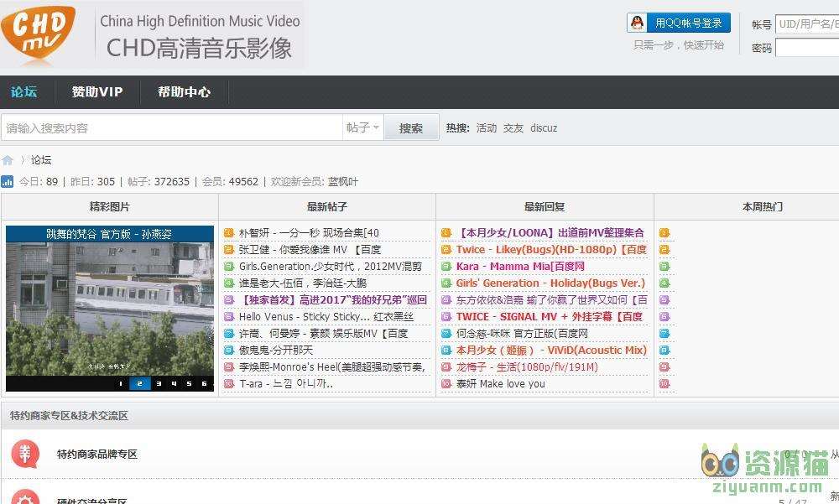This screenshot has width=839, height=504.
Task: Open reply Girls' Generation - Holiday(Bugs Ver.)
Action: click(550, 283)
